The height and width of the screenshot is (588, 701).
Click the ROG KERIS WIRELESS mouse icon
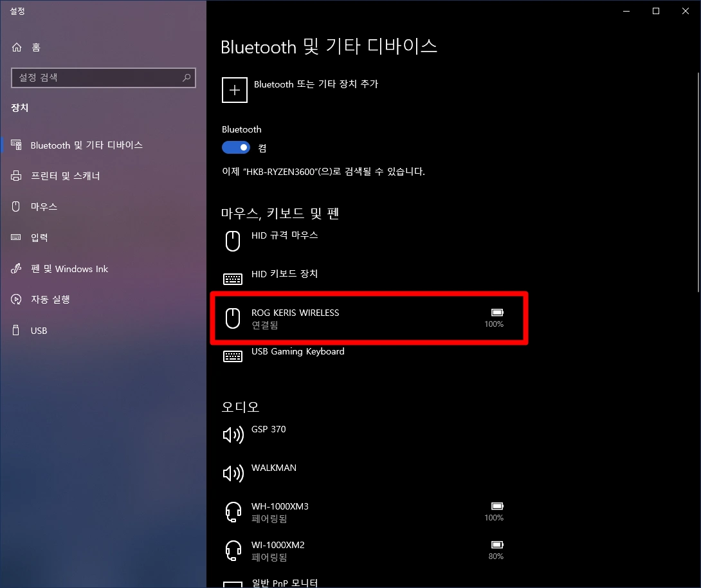point(233,318)
